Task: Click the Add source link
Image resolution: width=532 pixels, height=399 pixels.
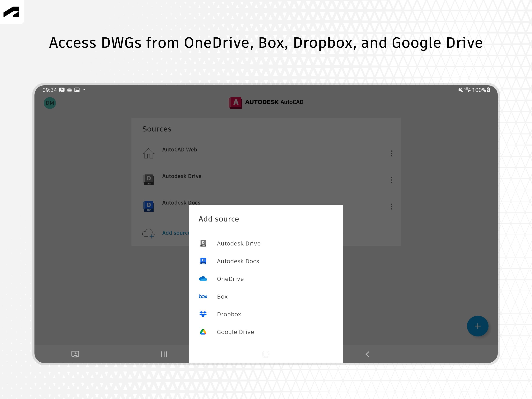Action: pyautogui.click(x=176, y=233)
